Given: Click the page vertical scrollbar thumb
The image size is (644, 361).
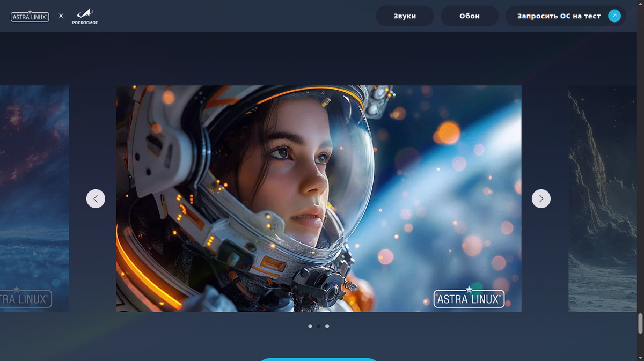Looking at the screenshot, I should (640, 323).
